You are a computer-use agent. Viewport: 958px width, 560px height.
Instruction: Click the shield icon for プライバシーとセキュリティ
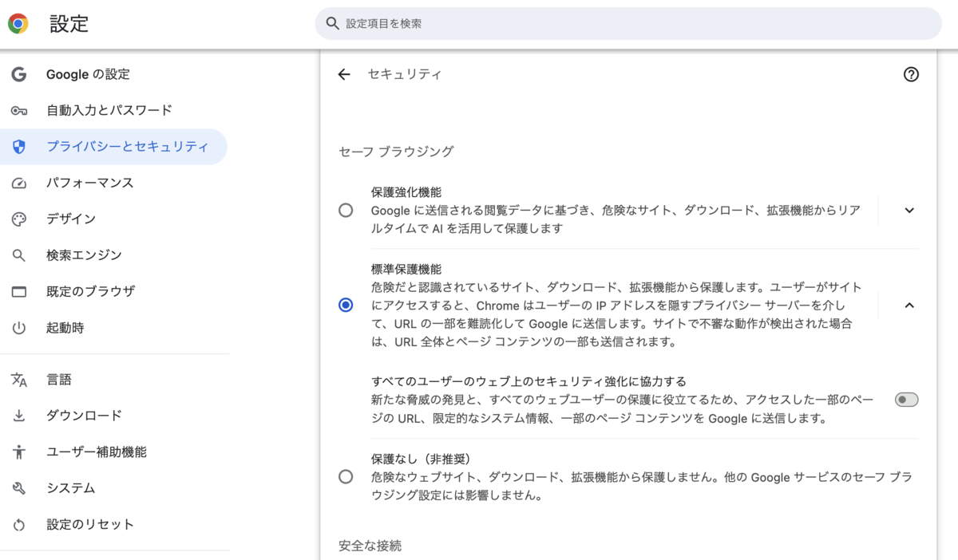click(x=19, y=147)
